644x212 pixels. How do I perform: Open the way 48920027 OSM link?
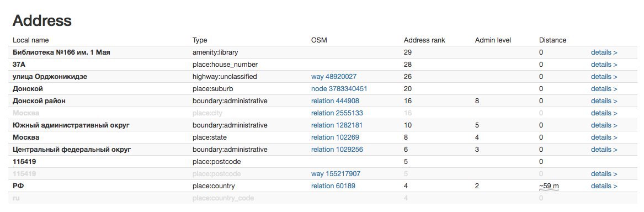pyautogui.click(x=333, y=76)
